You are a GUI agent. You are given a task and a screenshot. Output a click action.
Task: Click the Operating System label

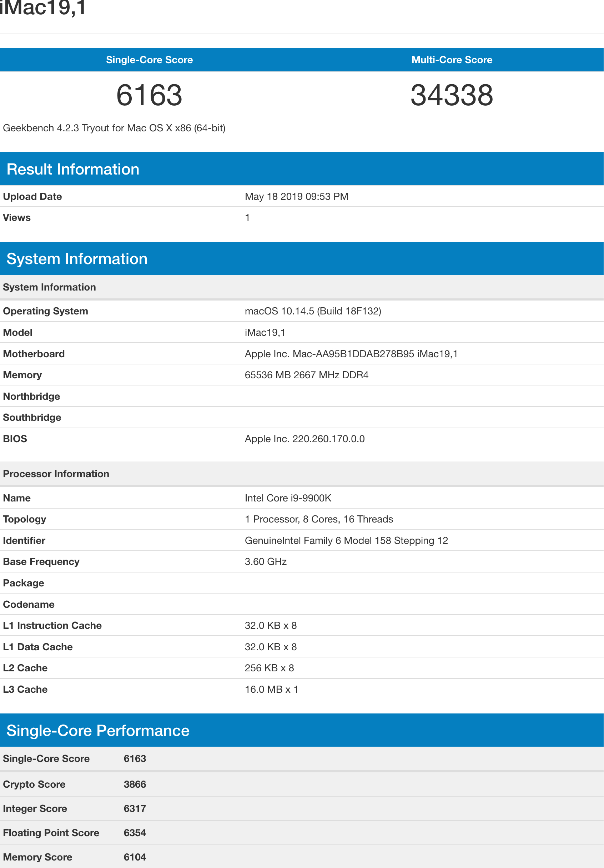point(45,311)
